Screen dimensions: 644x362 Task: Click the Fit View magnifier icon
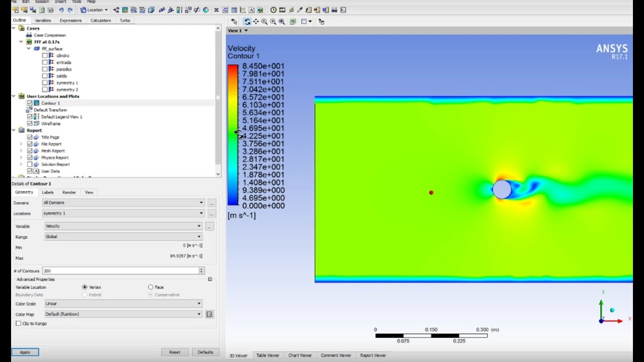(282, 22)
